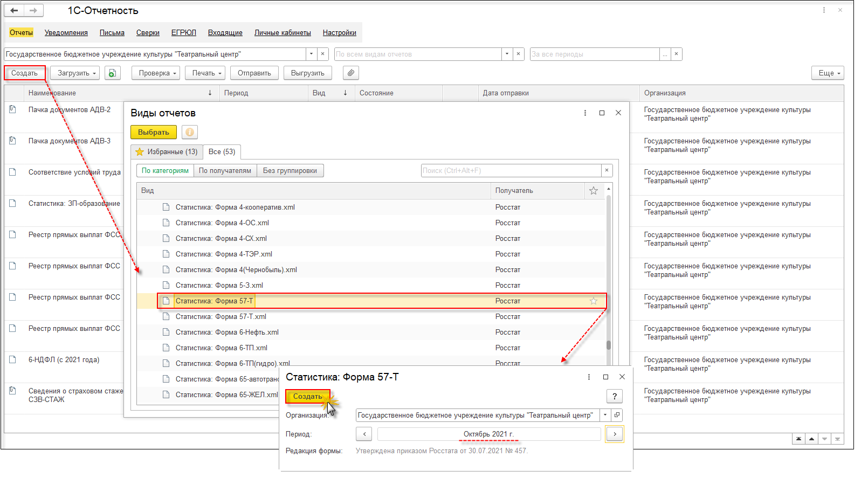Open three-dot menu of Форма 57-Т dialog
This screenshot has width=868, height=485.
[x=589, y=377]
